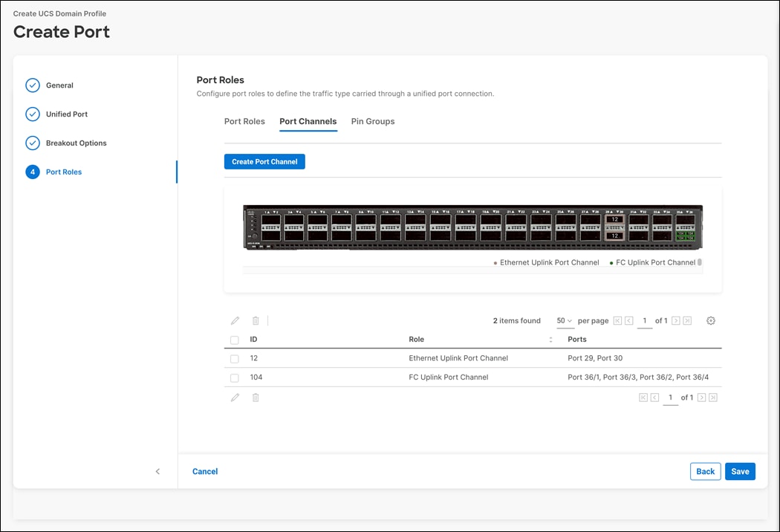This screenshot has width=780, height=532.
Task: Check the checkbox for port channel 104
Action: [x=234, y=377]
